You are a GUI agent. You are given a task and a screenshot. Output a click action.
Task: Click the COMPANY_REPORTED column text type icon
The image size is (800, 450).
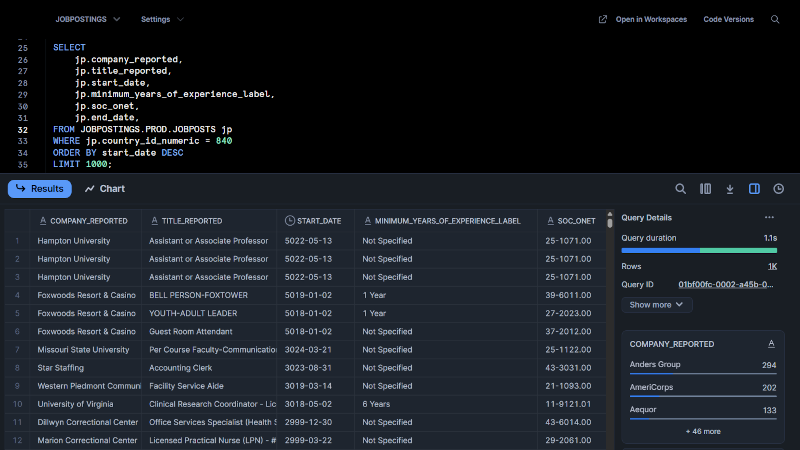tap(43, 221)
